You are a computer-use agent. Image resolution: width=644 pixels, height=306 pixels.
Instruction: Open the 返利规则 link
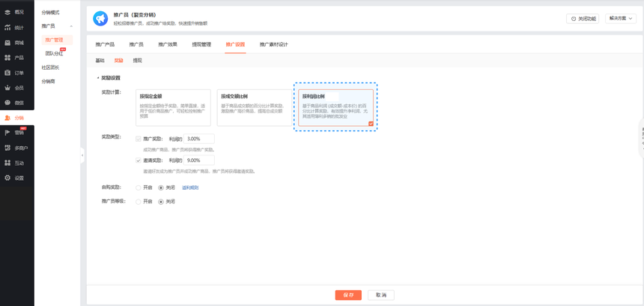190,187
